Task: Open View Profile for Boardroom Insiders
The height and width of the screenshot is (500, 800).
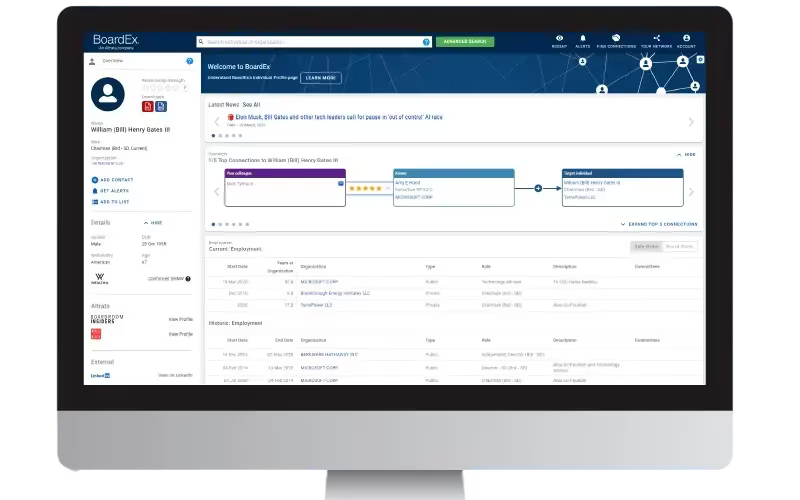Action: tap(181, 319)
